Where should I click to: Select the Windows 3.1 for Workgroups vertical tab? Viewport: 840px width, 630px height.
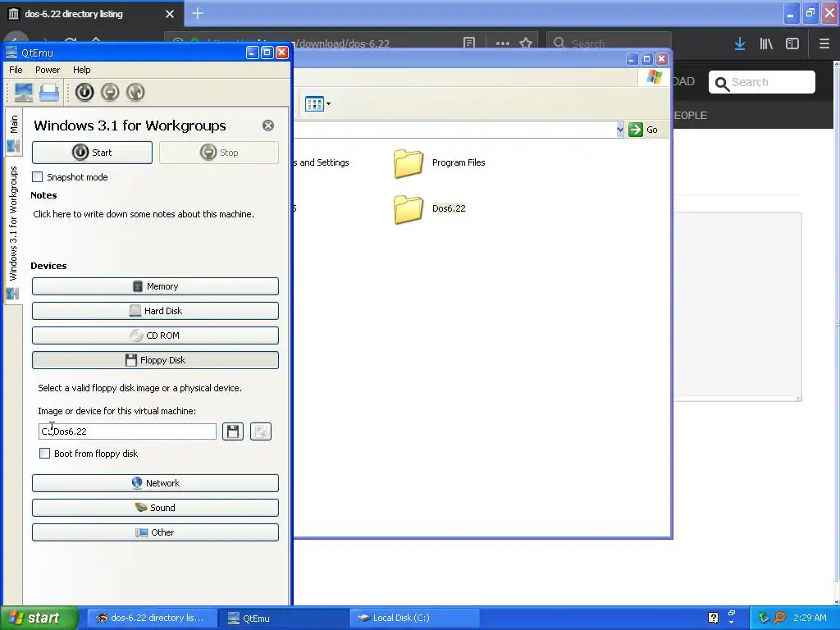[13, 231]
